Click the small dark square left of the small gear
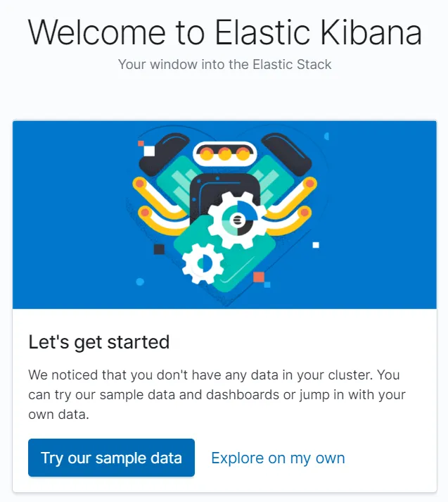448x502 pixels. pyautogui.click(x=159, y=249)
